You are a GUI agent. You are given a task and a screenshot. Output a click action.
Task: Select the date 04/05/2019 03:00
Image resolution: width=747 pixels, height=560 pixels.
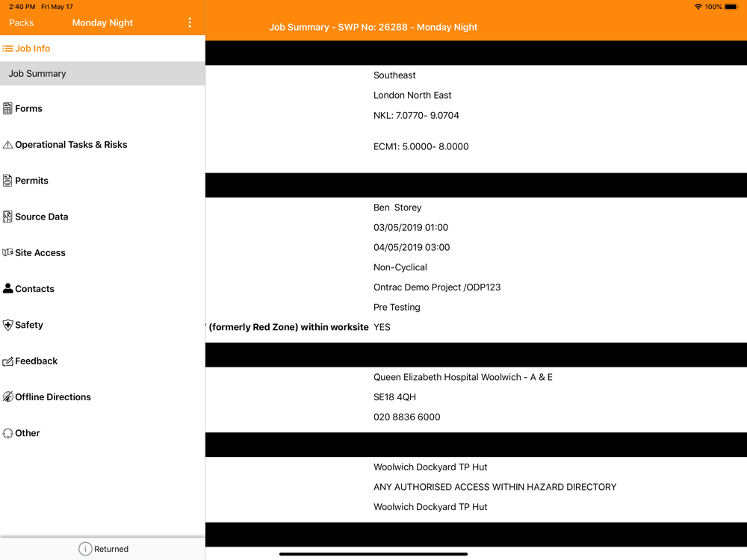tap(412, 248)
